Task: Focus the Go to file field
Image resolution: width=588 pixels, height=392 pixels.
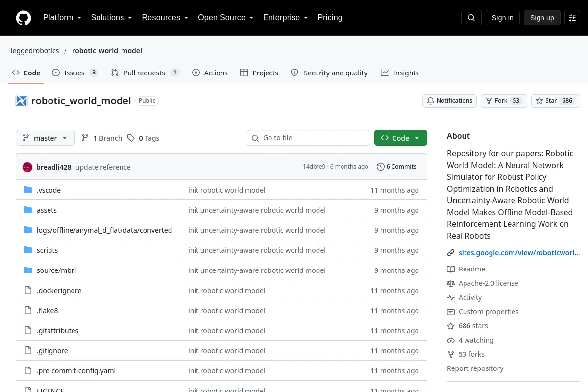Action: 309,138
